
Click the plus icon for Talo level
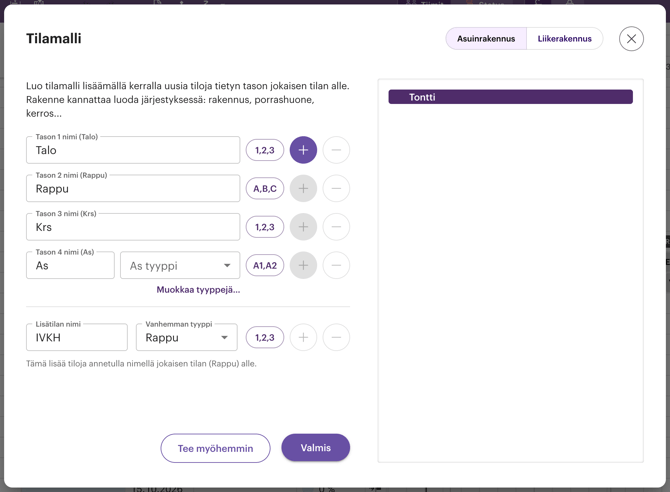point(303,150)
